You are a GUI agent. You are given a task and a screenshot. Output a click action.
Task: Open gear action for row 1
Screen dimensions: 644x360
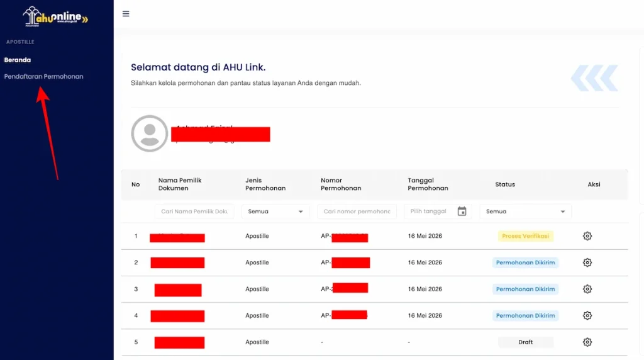pyautogui.click(x=587, y=236)
